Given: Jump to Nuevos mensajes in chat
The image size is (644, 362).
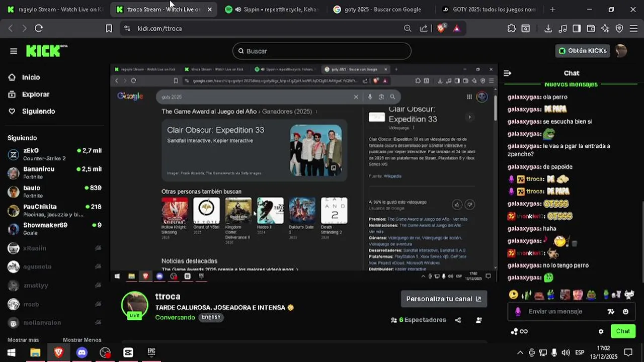Looking at the screenshot, I should tap(571, 84).
